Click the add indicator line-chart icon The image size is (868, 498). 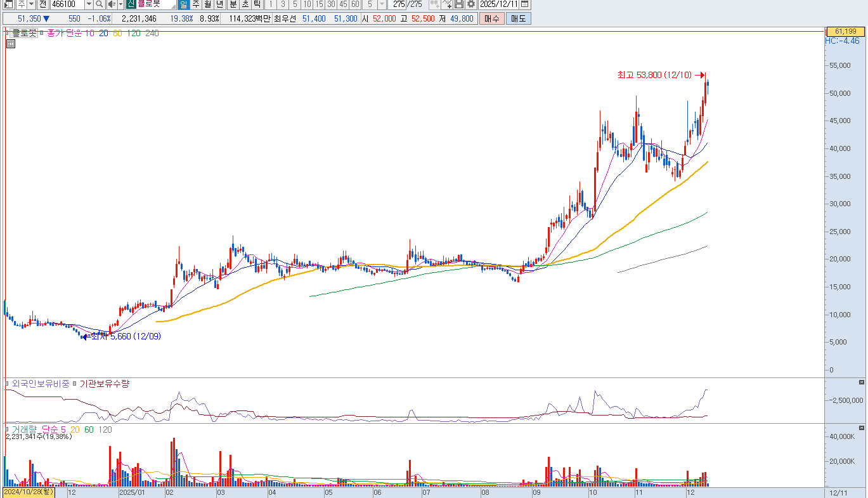point(447,4)
